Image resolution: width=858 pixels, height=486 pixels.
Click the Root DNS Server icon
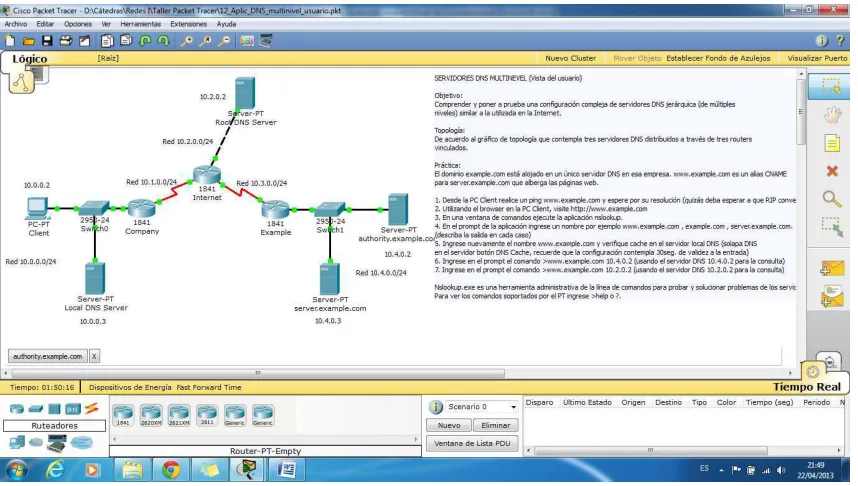pyautogui.click(x=245, y=92)
